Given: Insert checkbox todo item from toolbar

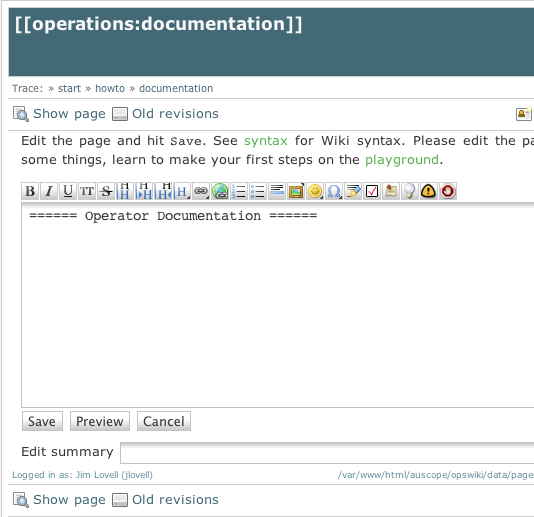Looking at the screenshot, I should pos(372,191).
